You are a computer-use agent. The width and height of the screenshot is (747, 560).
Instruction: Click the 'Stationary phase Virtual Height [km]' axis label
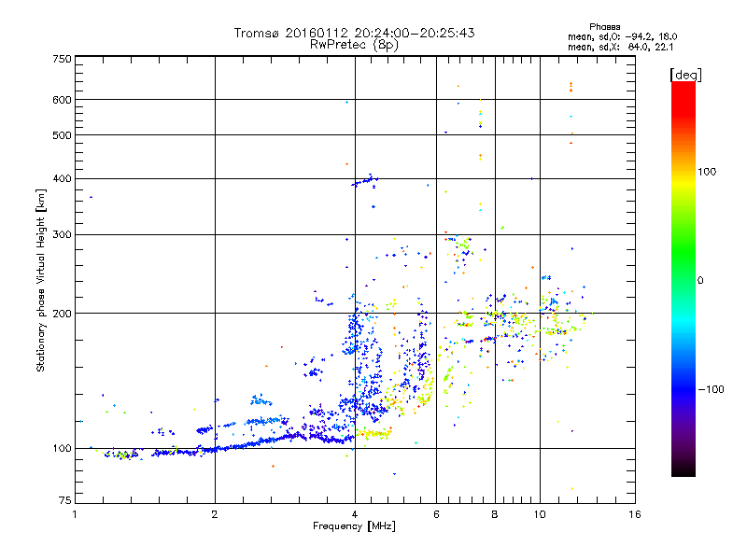click(x=41, y=280)
